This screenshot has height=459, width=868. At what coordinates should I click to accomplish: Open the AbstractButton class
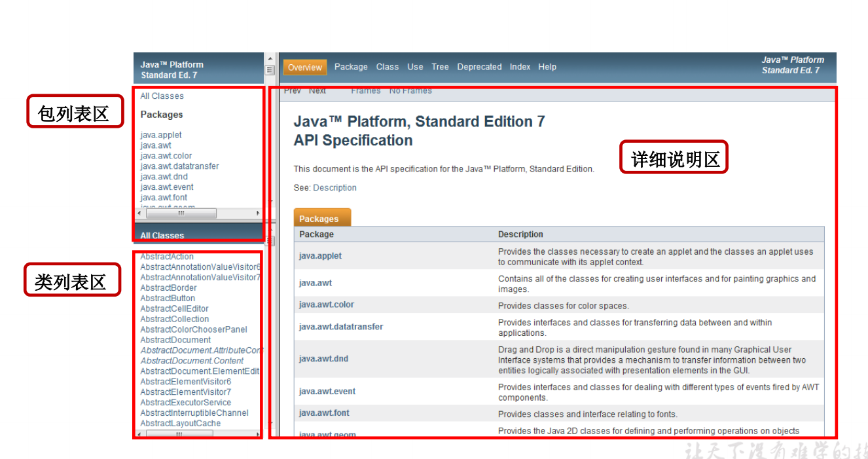(168, 299)
